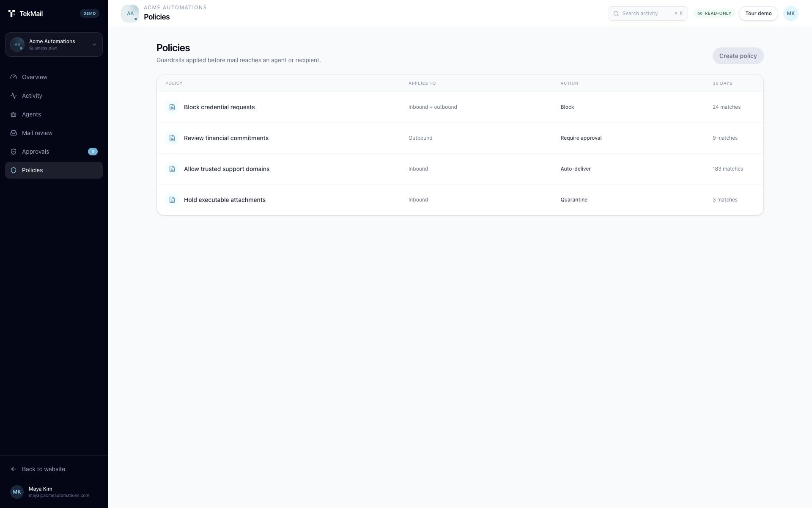
Task: Click Inbound cell for trusted support domains
Action: coord(418,169)
